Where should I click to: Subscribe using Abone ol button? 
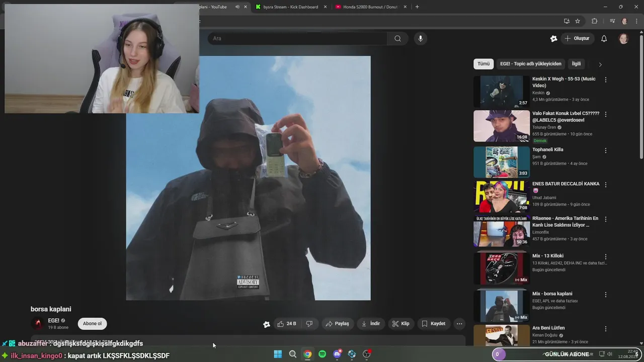tap(92, 323)
